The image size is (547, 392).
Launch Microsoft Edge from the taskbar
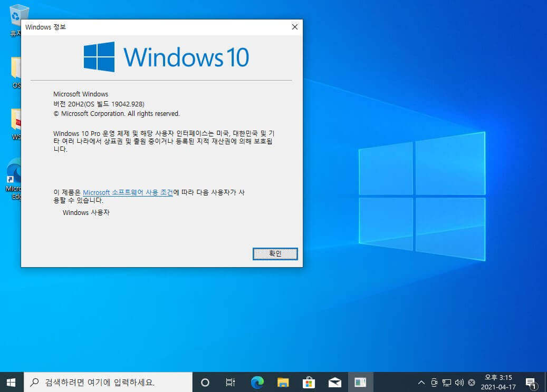pyautogui.click(x=257, y=382)
